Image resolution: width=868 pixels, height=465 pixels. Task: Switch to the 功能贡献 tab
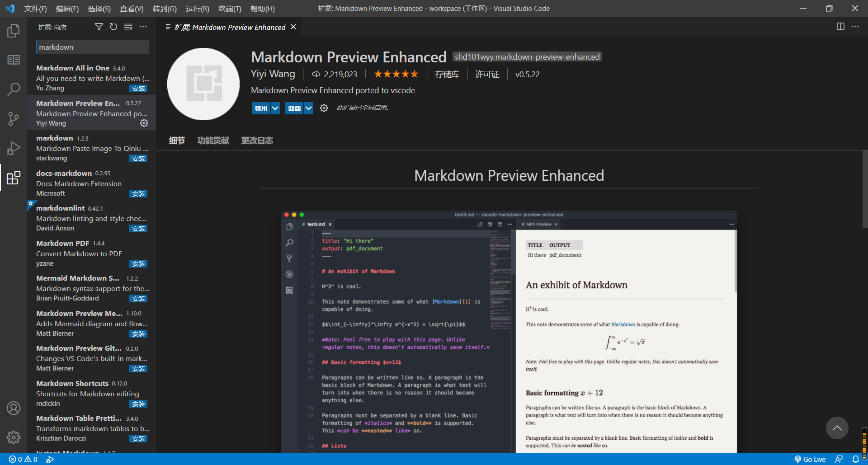(213, 141)
